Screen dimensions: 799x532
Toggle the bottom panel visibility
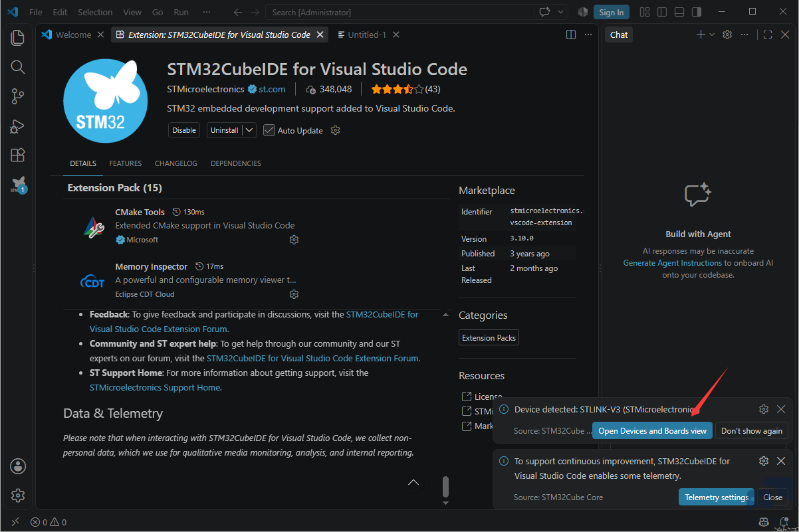click(x=679, y=12)
